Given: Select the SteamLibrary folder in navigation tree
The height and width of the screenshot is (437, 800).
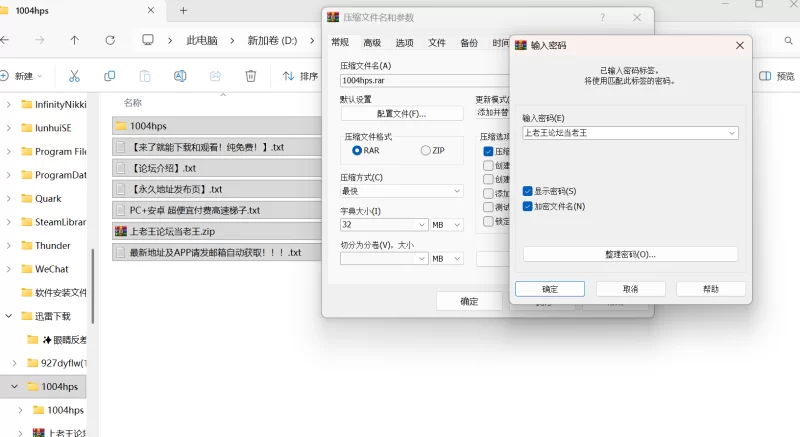Looking at the screenshot, I should (54, 222).
